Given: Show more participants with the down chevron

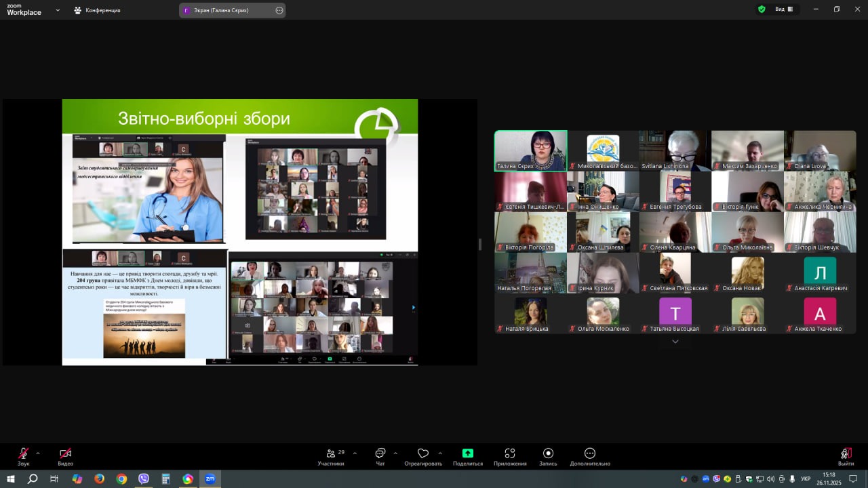Looking at the screenshot, I should tap(675, 342).
